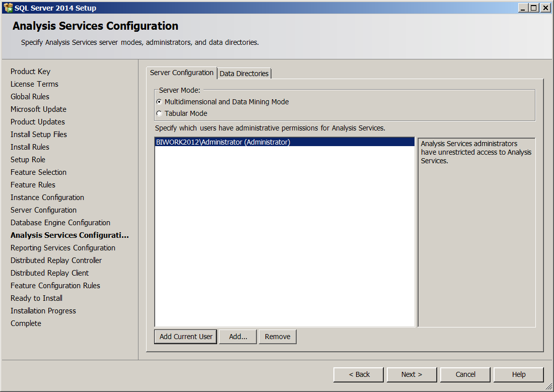Cancel the SQL Server setup
554x392 pixels.
(465, 374)
